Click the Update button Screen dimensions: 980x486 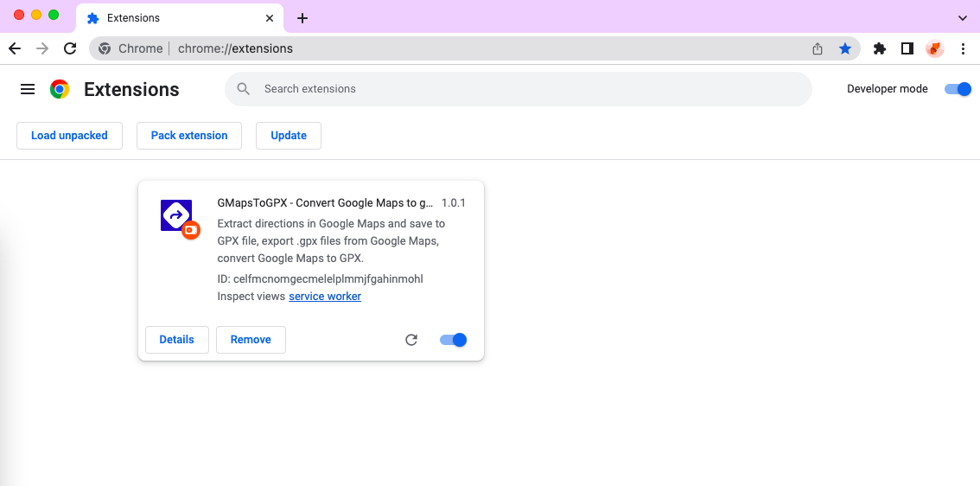289,136
